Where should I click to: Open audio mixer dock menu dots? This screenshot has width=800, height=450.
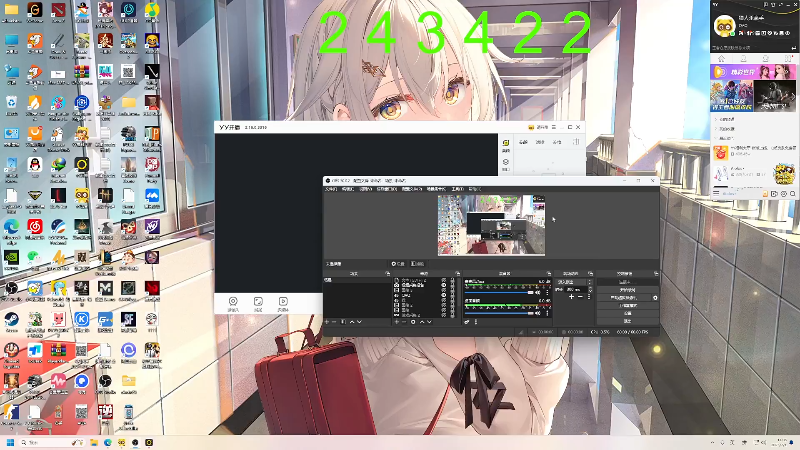point(476,322)
